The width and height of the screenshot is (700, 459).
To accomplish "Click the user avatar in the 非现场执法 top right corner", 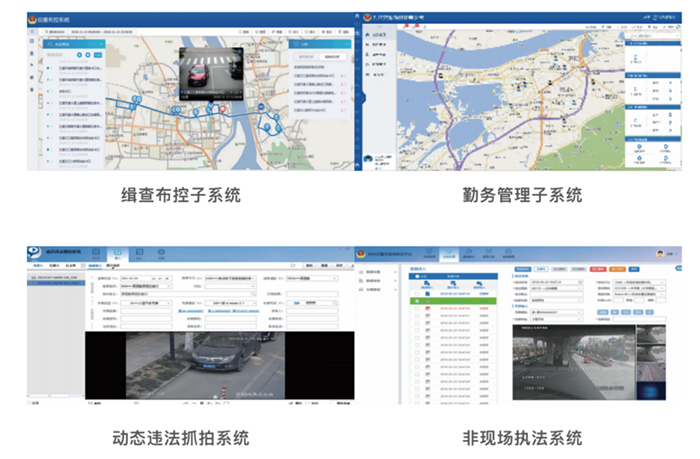I will [661, 253].
